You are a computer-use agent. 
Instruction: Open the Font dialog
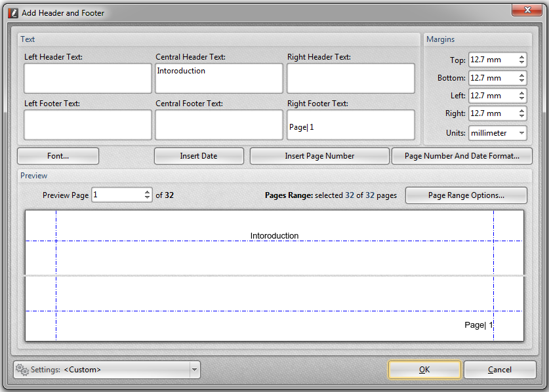pos(58,156)
